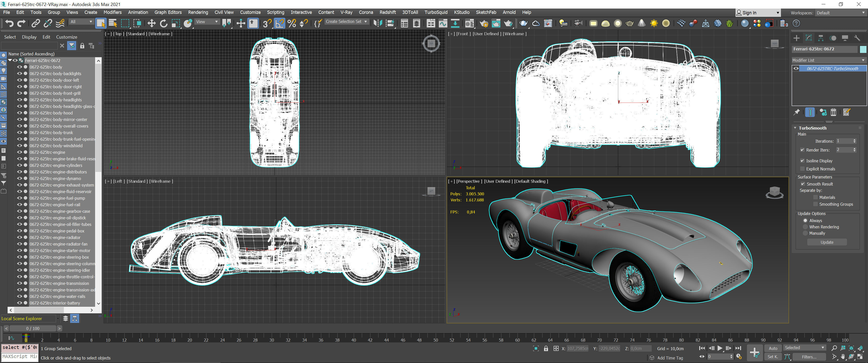Pin the modifier stack
Screen dimensions: 868x363
click(x=797, y=112)
